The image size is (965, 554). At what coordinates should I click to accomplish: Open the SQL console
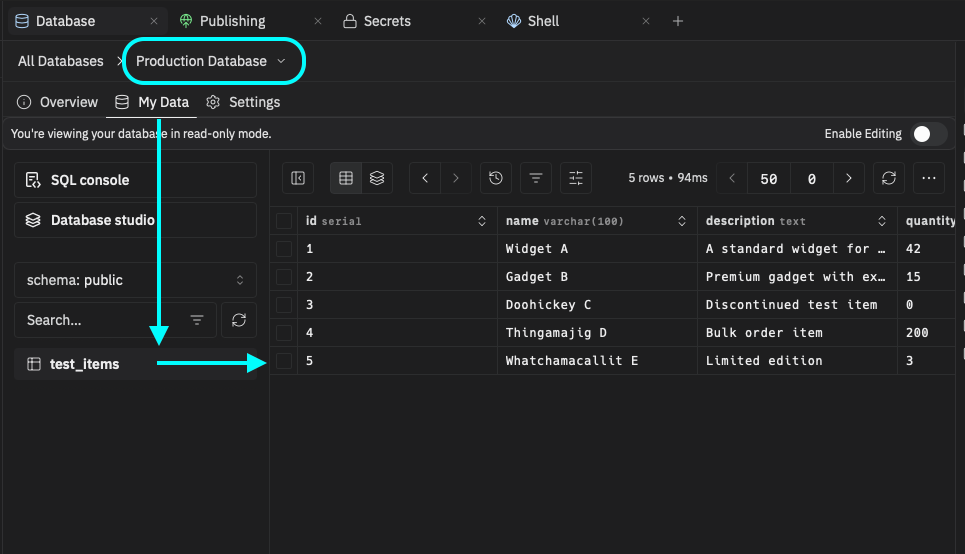pyautogui.click(x=135, y=180)
